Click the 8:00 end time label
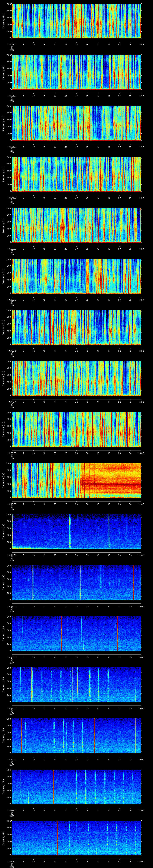153x868 pixels. [141, 351]
